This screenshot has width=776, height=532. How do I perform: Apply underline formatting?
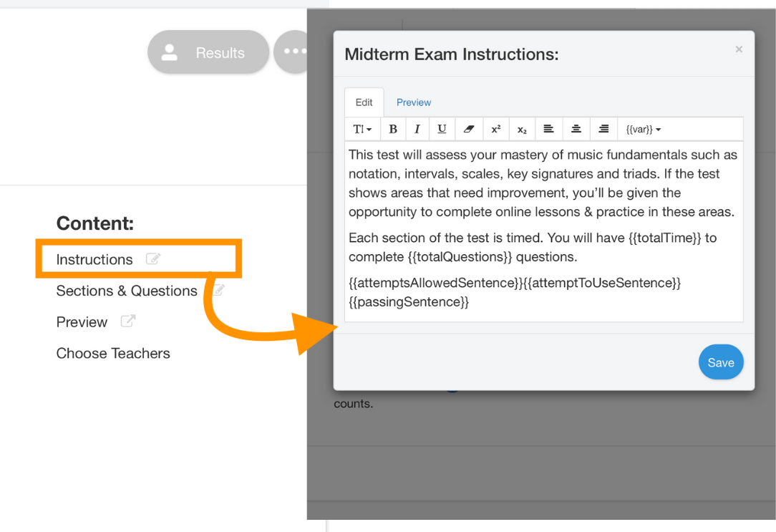tap(442, 129)
